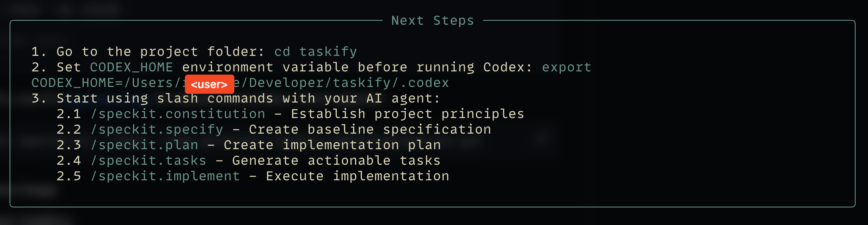
Task: Select the /speckit.specify slash command
Action: 157,129
